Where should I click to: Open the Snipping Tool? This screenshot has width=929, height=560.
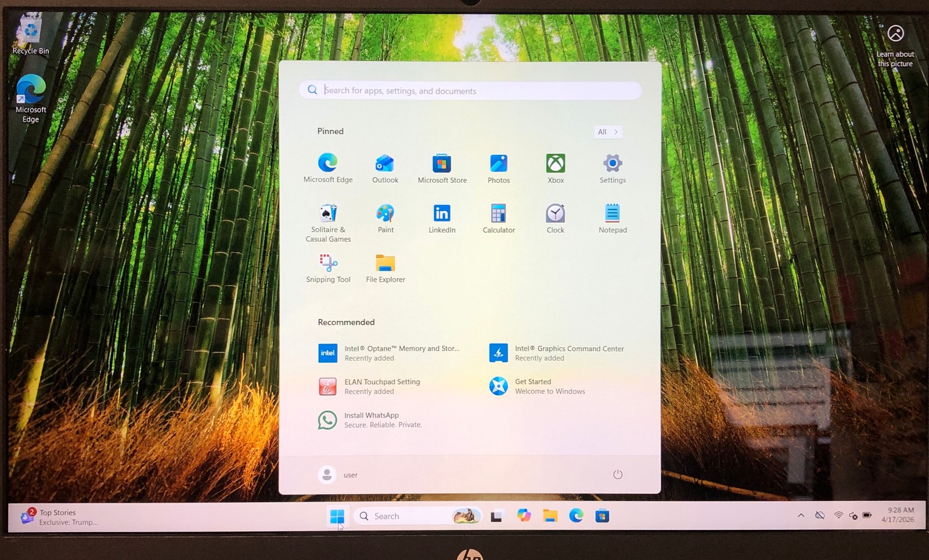[x=328, y=268]
